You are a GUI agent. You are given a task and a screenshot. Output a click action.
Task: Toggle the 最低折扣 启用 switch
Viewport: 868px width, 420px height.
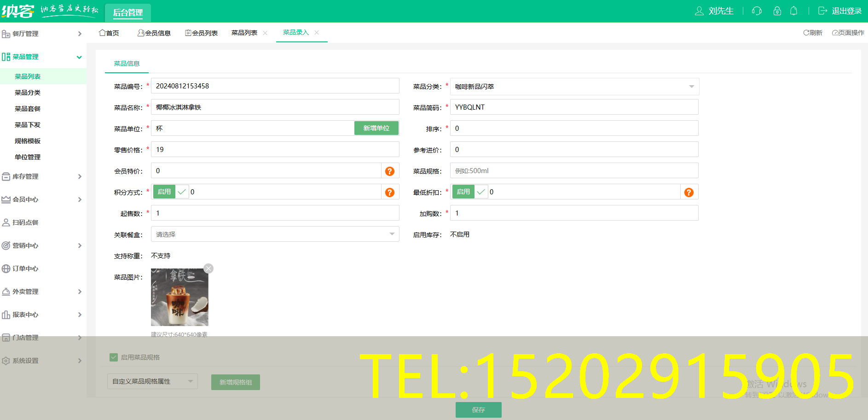point(463,192)
